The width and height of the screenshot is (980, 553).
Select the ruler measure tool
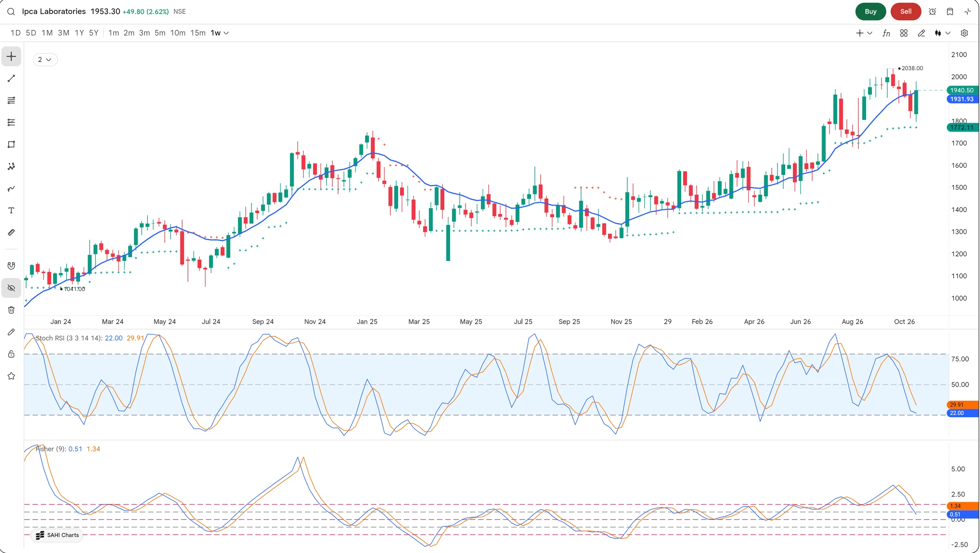11,233
